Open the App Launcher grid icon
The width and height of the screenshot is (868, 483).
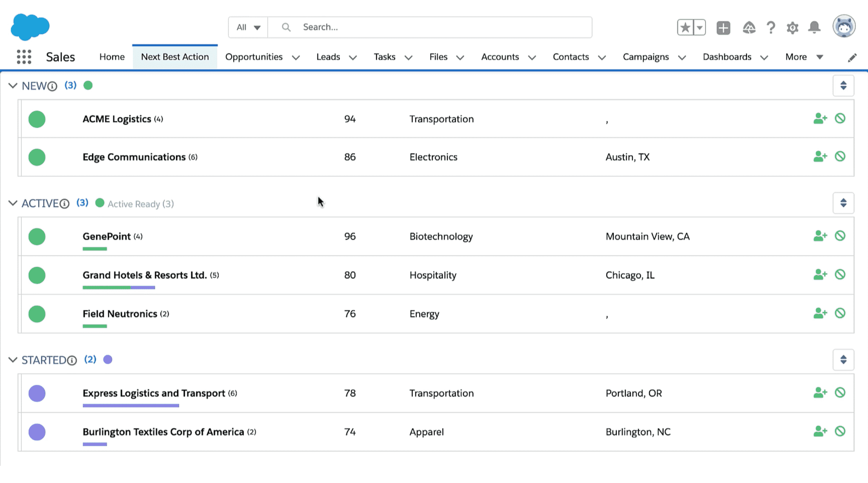click(24, 57)
